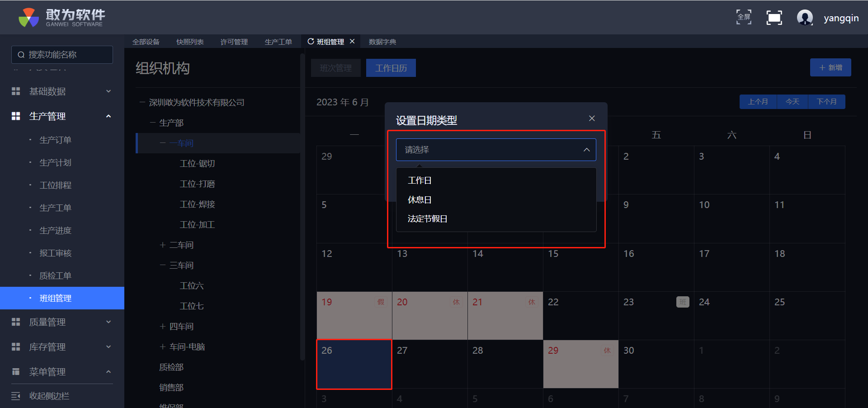
Task: Select 工作日 from the dropdown list
Action: pos(496,180)
